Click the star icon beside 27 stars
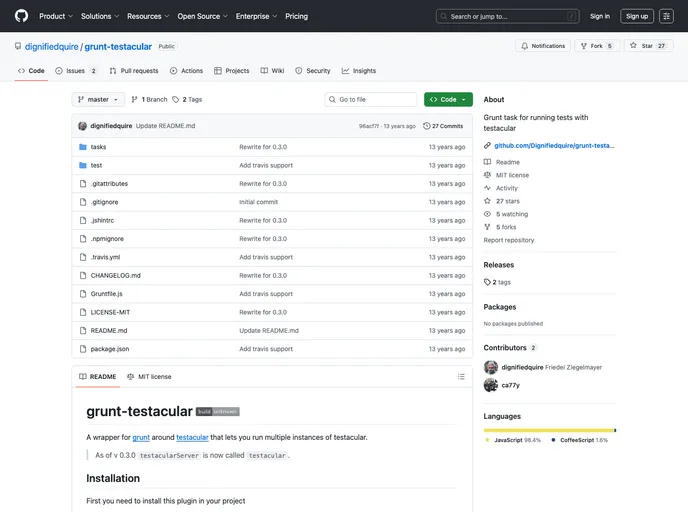Screen dimensions: 688x512 487,201
